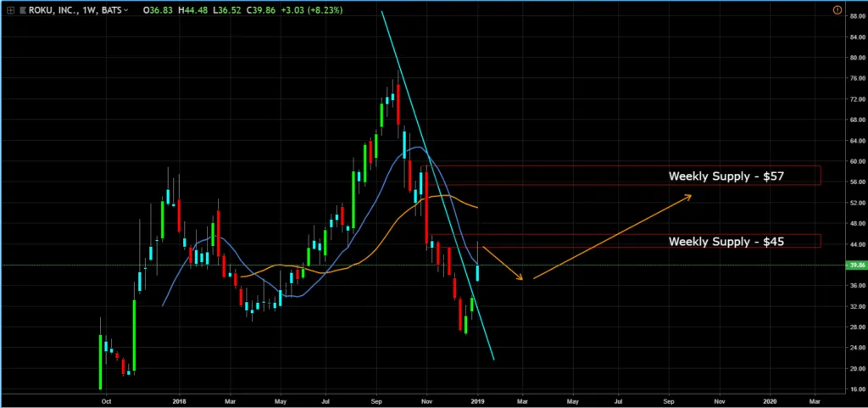Click the latest cyan weekly candle
868x408 pixels.
(x=478, y=271)
